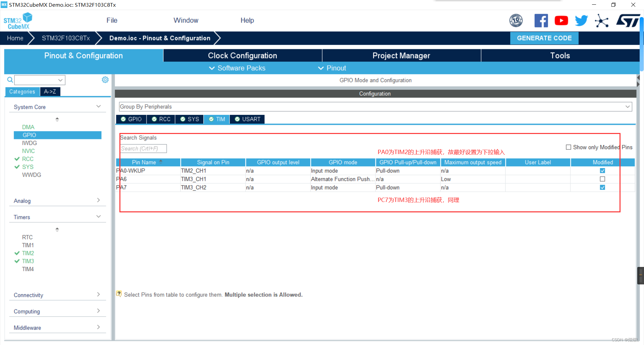Select TIM3 under Timers
The height and width of the screenshot is (345, 644).
click(28, 261)
